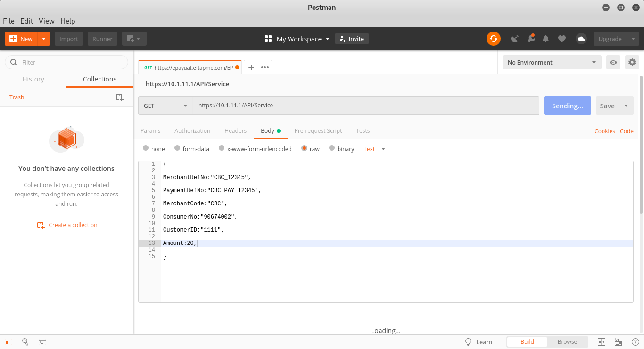Click the workspace grid icon
The image size is (644, 349).
[x=268, y=39]
